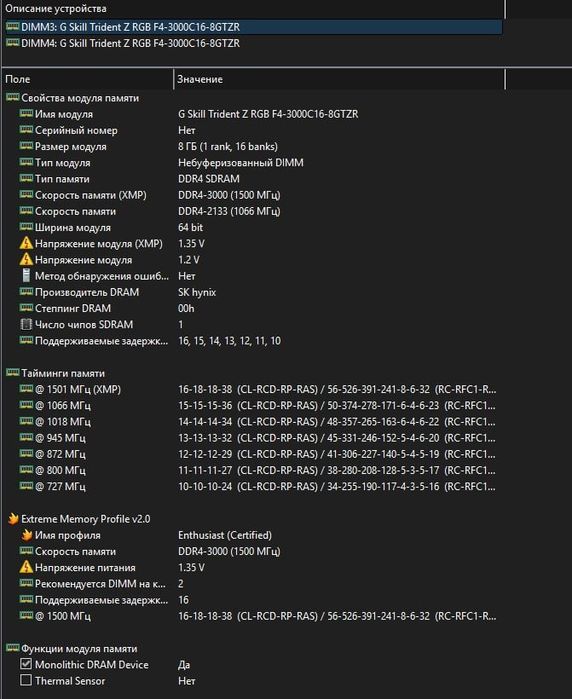The image size is (572, 699).
Task: Click memory icon next to DIMM3
Action: (x=12, y=27)
